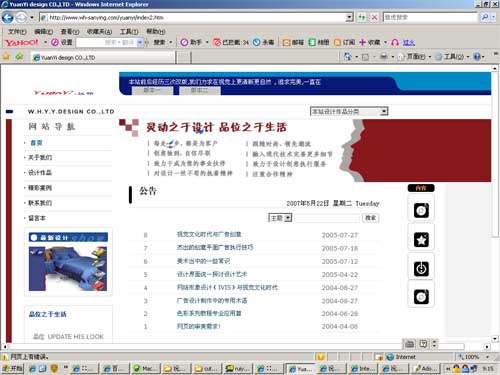The height and width of the screenshot is (375, 500).
Task: Click the star icon in right sidebar
Action: (421, 240)
